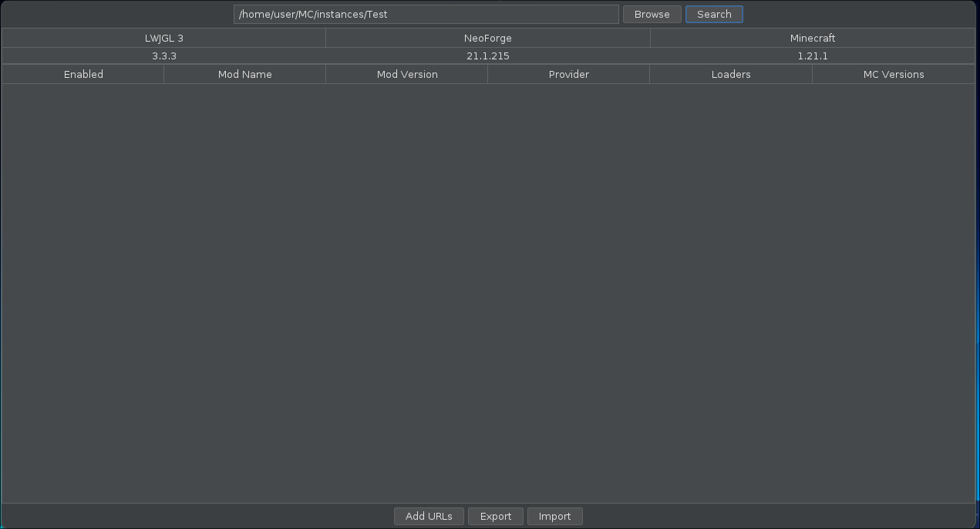This screenshot has width=980, height=529.
Task: Sort by the Provider column header
Action: pyautogui.click(x=568, y=74)
